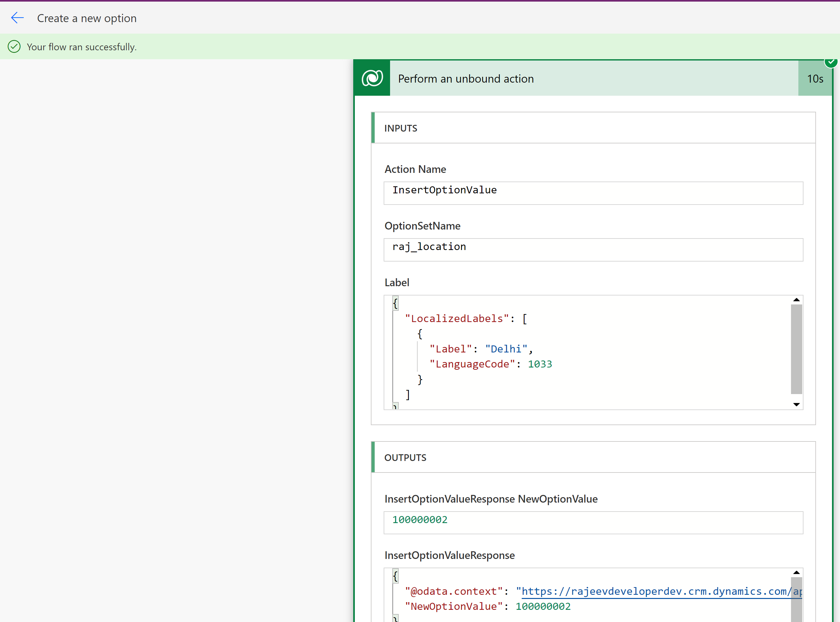Click the 10s duration badge

click(815, 78)
